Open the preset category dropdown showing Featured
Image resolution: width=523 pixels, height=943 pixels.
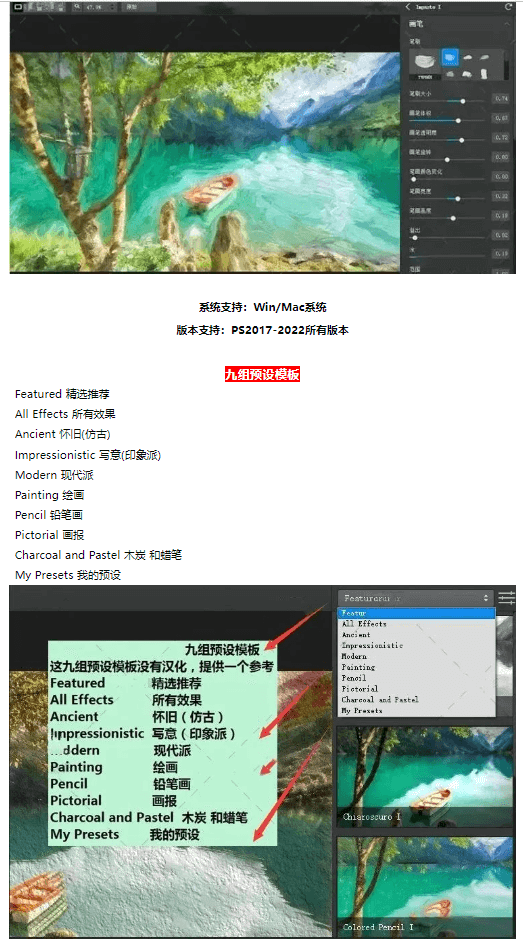click(416, 598)
